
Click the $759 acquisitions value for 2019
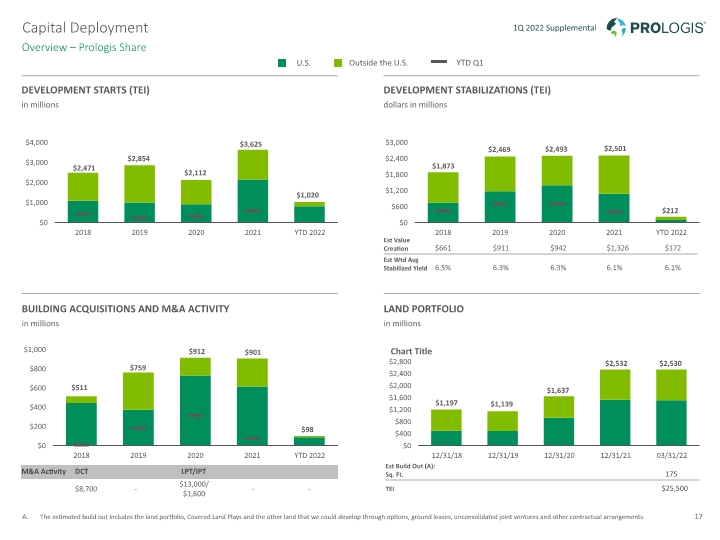tap(138, 368)
